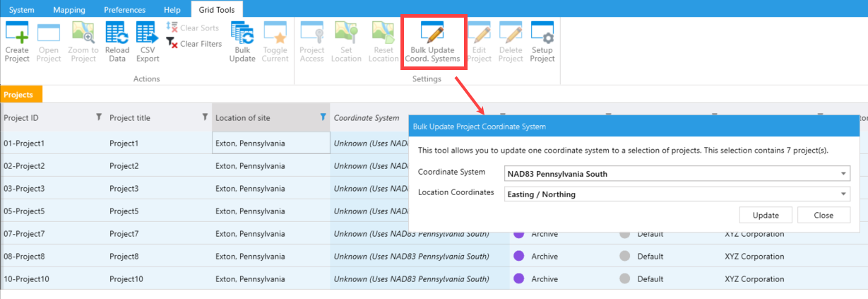The image size is (868, 299).
Task: Click Clear Filters in the ribbon
Action: pyautogui.click(x=194, y=44)
